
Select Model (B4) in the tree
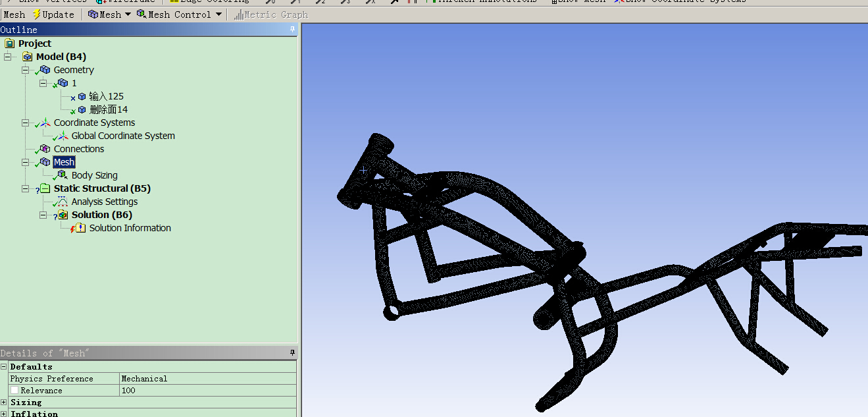(61, 57)
